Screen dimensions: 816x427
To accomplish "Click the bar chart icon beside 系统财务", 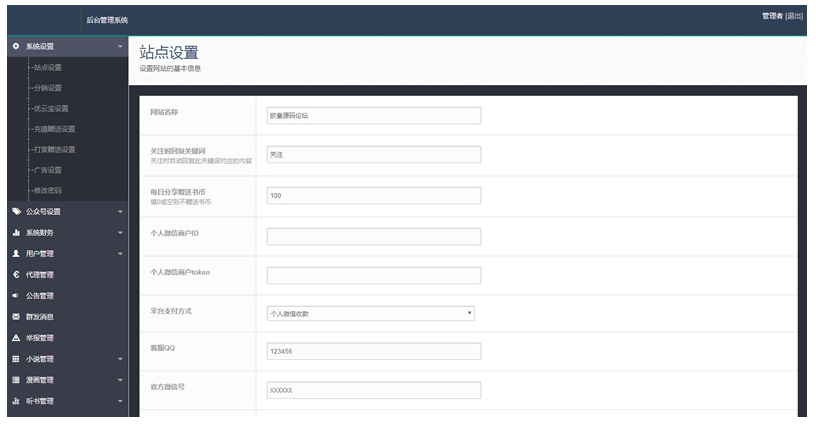I will 16,233.
